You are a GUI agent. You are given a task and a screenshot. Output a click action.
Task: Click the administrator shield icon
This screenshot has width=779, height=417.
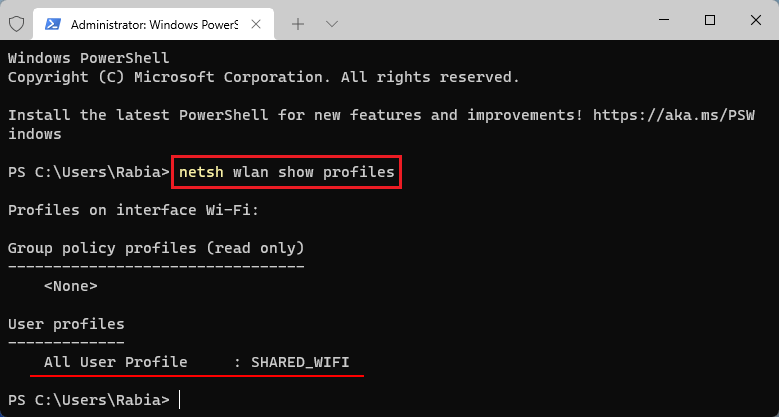(x=16, y=22)
